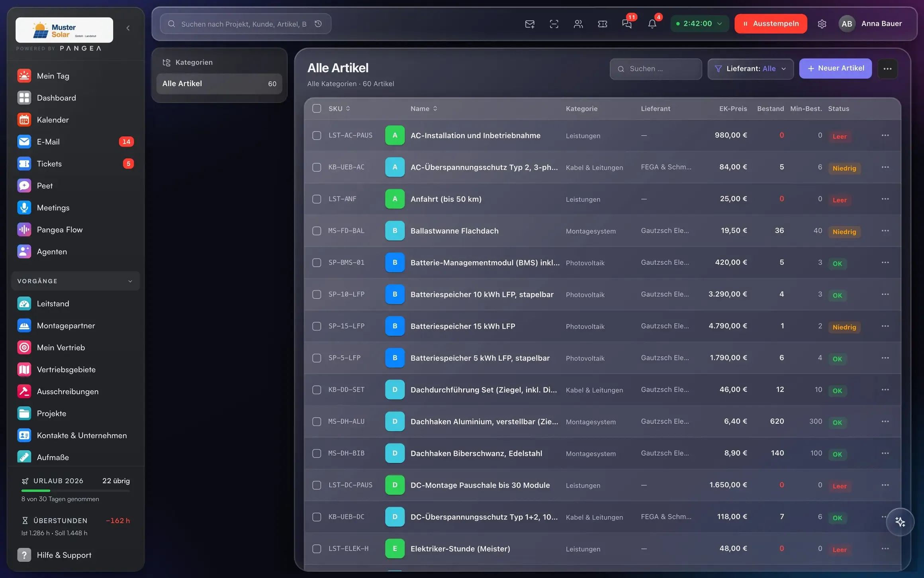Click the search history clock icon
The height and width of the screenshot is (578, 924).
click(x=318, y=24)
